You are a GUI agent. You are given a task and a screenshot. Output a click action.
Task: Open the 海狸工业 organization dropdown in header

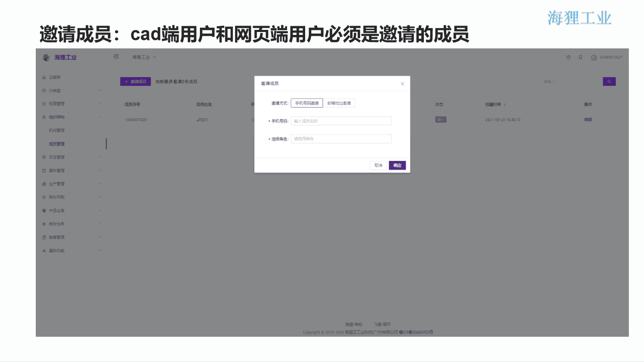[x=144, y=57]
